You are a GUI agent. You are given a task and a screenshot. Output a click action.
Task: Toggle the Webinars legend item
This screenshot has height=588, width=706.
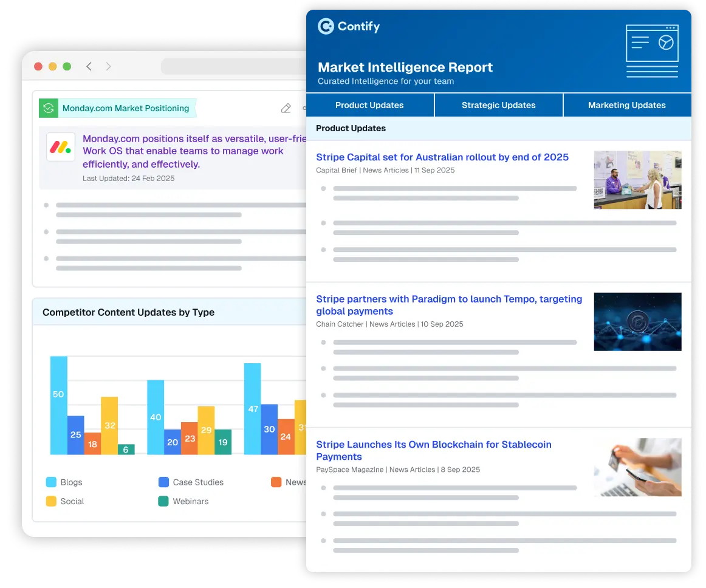tap(183, 502)
